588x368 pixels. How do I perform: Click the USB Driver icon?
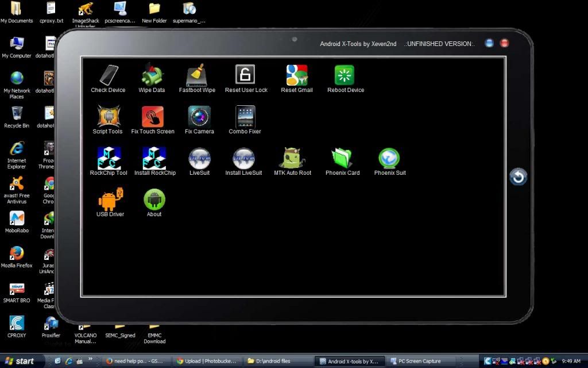point(110,200)
